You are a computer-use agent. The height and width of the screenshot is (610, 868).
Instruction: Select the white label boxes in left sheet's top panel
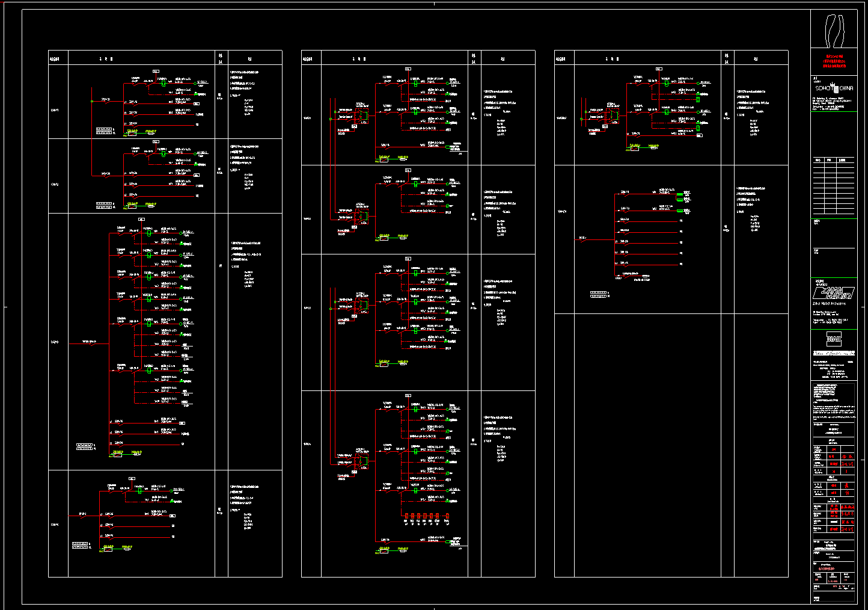105,131
